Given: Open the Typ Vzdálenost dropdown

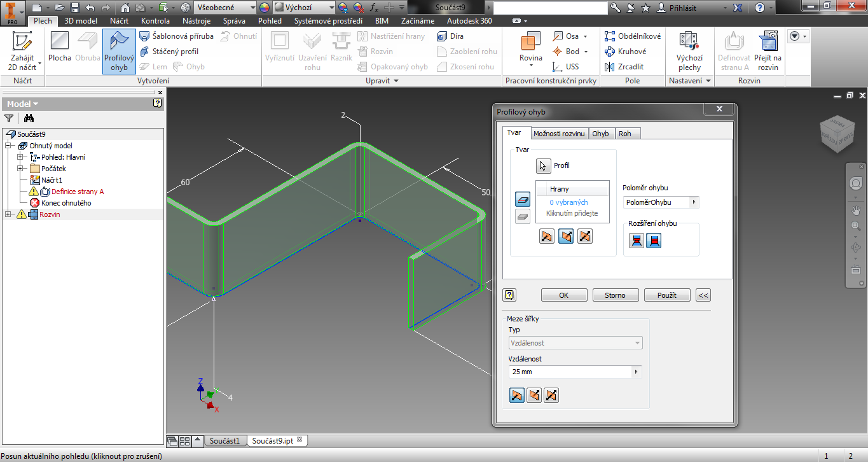Looking at the screenshot, I should [575, 343].
